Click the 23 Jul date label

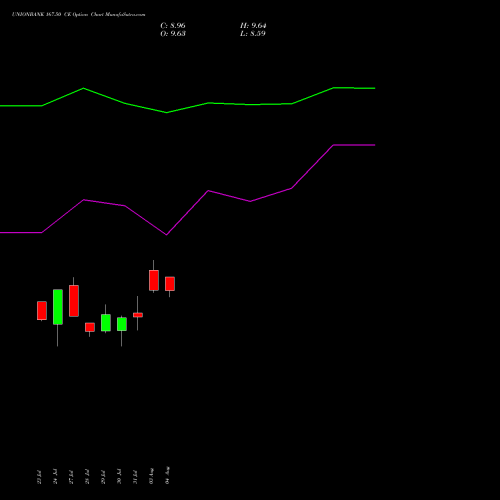click(x=39, y=477)
